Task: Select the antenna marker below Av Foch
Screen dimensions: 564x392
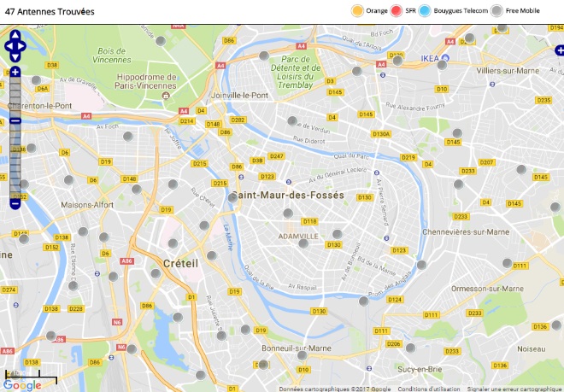Action: pos(127,137)
